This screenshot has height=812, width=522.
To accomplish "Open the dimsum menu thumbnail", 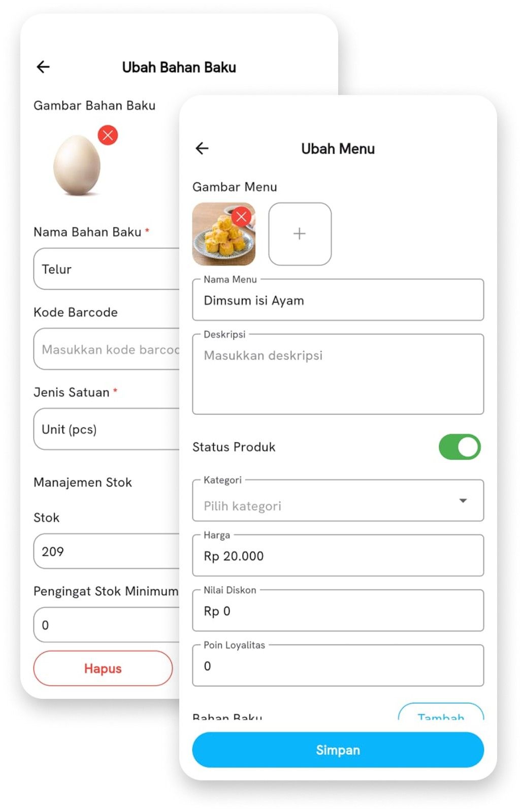I will click(x=223, y=234).
